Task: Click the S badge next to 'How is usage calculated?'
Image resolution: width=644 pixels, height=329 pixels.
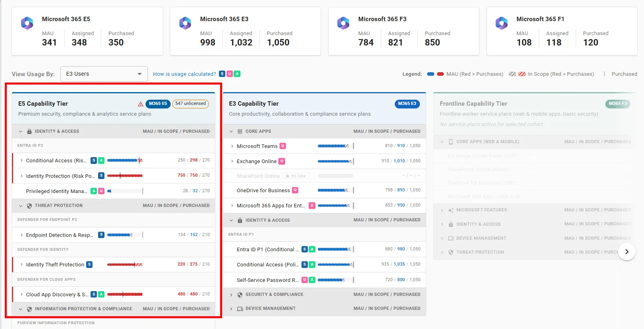Action: [x=222, y=74]
